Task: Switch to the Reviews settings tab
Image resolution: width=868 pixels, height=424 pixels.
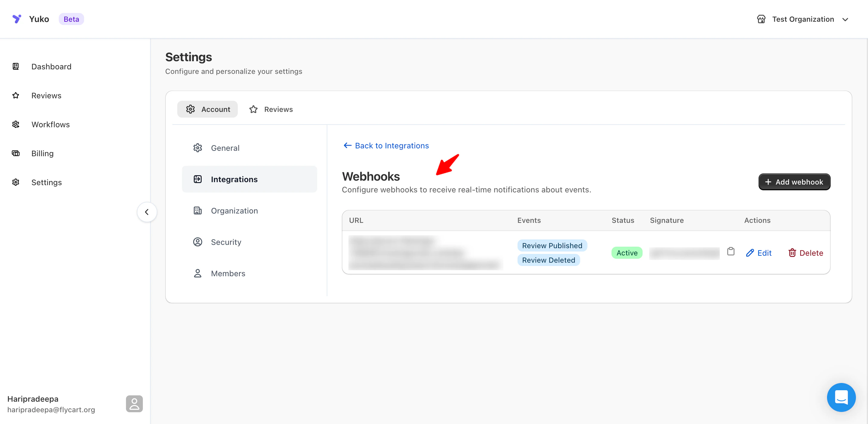Action: (x=271, y=109)
